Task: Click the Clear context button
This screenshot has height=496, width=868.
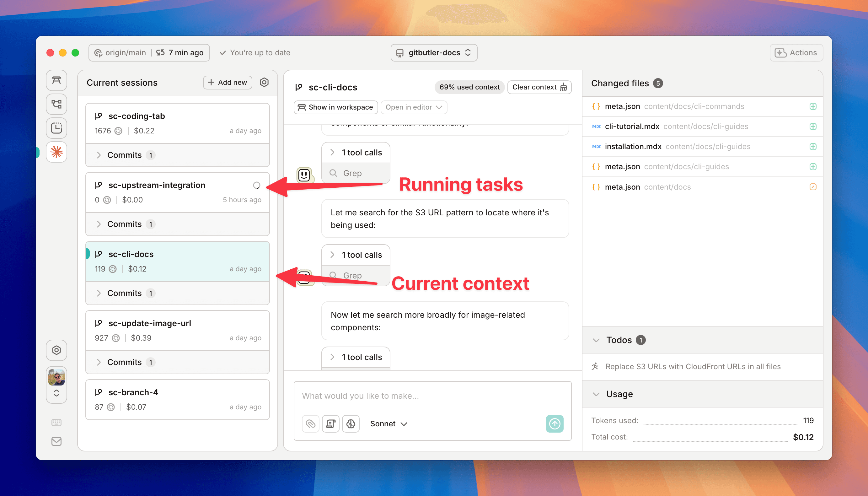Action: point(539,87)
